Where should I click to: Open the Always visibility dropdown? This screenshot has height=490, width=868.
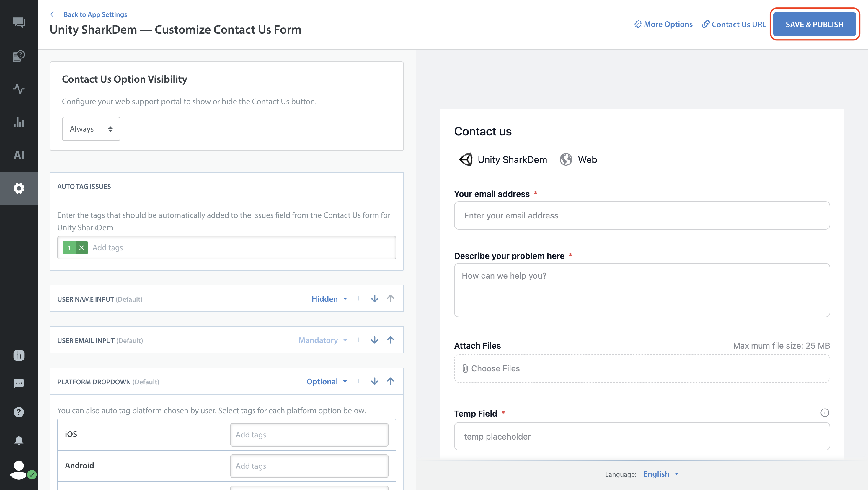point(91,129)
